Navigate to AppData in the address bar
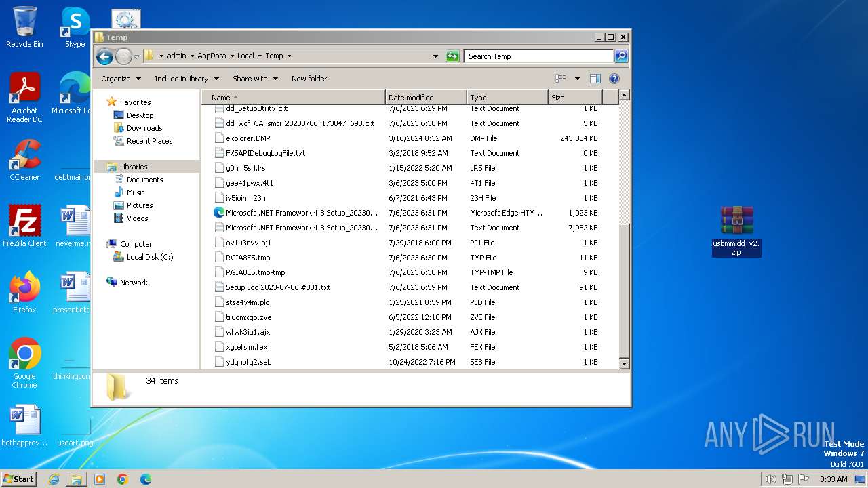The height and width of the screenshot is (488, 868). tap(212, 56)
